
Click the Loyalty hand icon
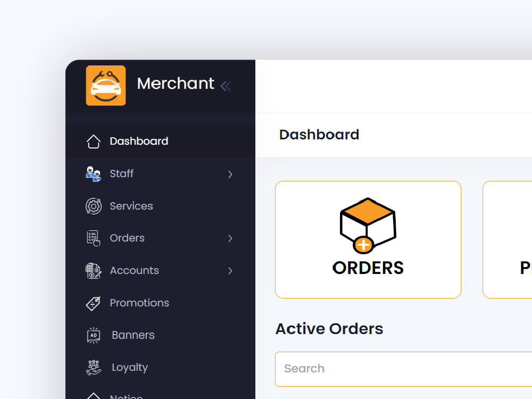(93, 368)
